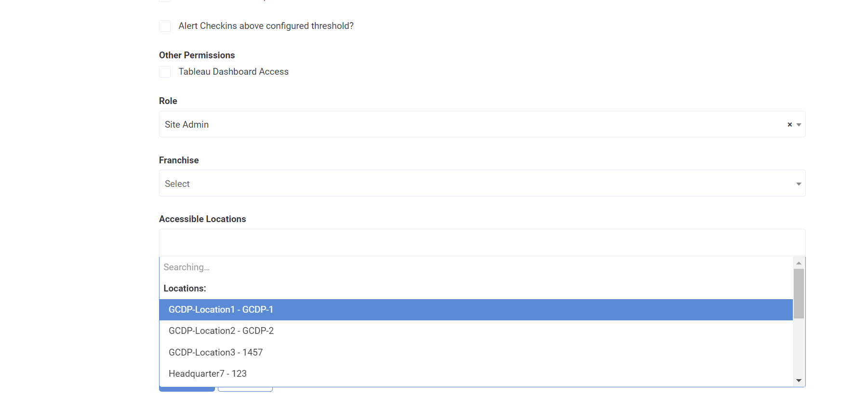868x409 pixels.
Task: Enable Tableau Dashboard Access
Action: [164, 71]
